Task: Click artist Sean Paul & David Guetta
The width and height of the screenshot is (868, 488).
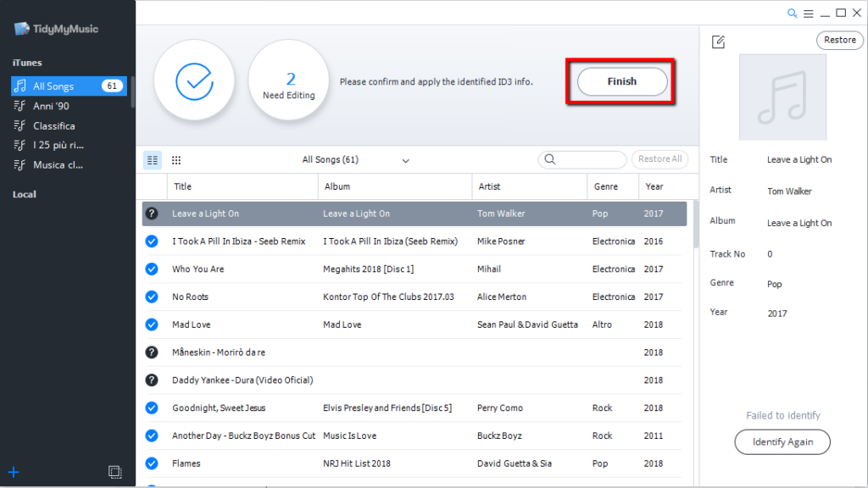Action: pyautogui.click(x=527, y=324)
